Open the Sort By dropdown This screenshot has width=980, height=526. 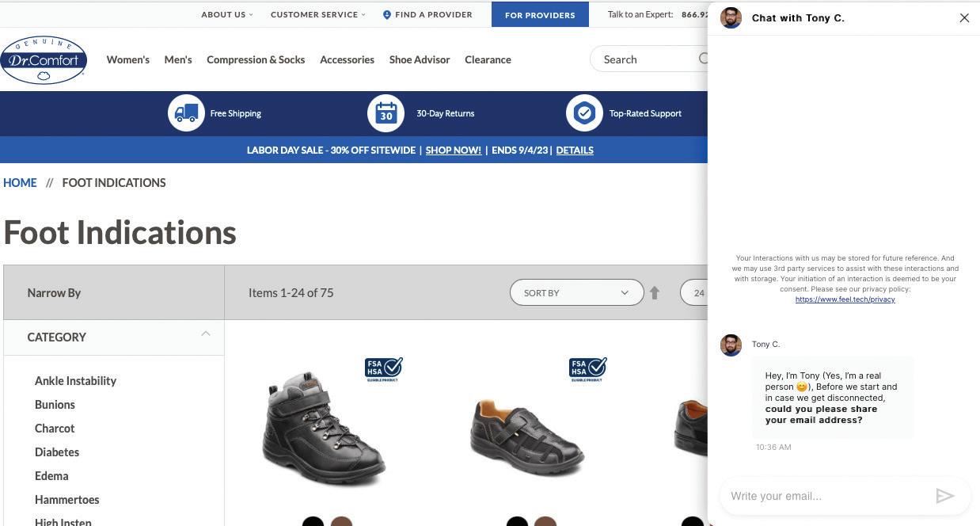point(576,292)
